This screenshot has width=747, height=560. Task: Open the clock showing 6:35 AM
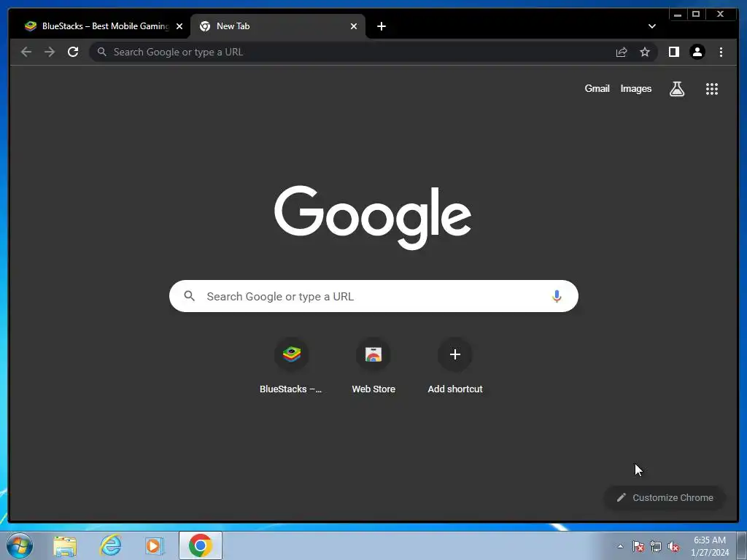pos(709,546)
